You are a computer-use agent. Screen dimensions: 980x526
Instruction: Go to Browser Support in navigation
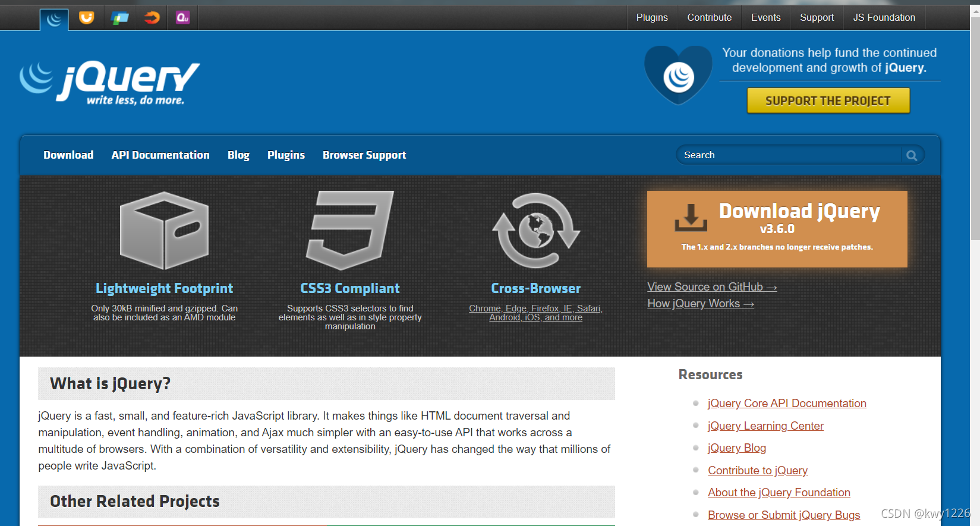(364, 155)
